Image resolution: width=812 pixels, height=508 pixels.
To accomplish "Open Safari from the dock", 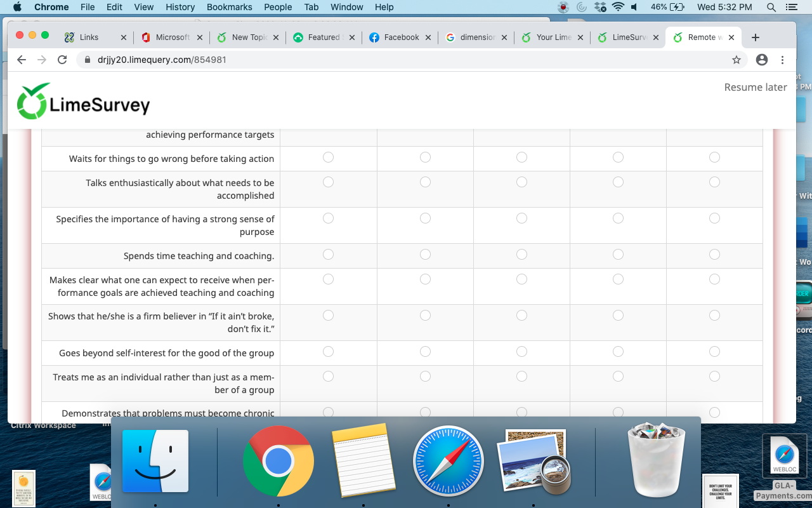I will 448,460.
